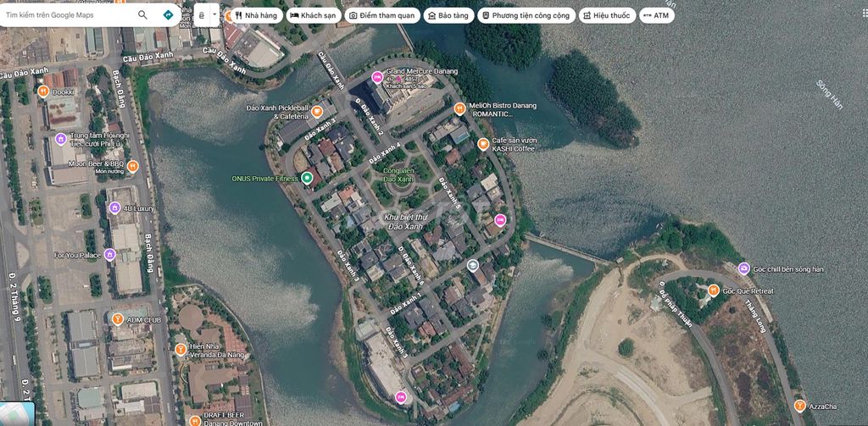Choose the Phương tiện công cộng chip

(x=526, y=15)
